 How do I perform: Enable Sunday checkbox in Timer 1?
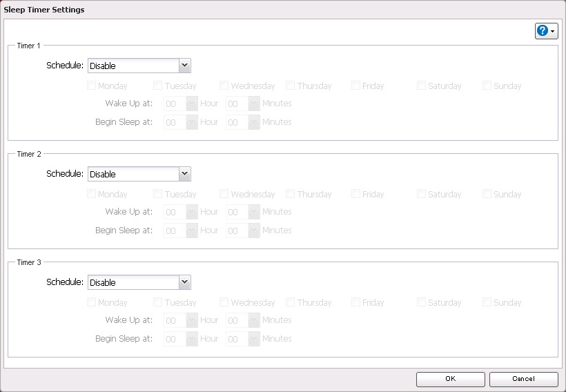coord(487,86)
